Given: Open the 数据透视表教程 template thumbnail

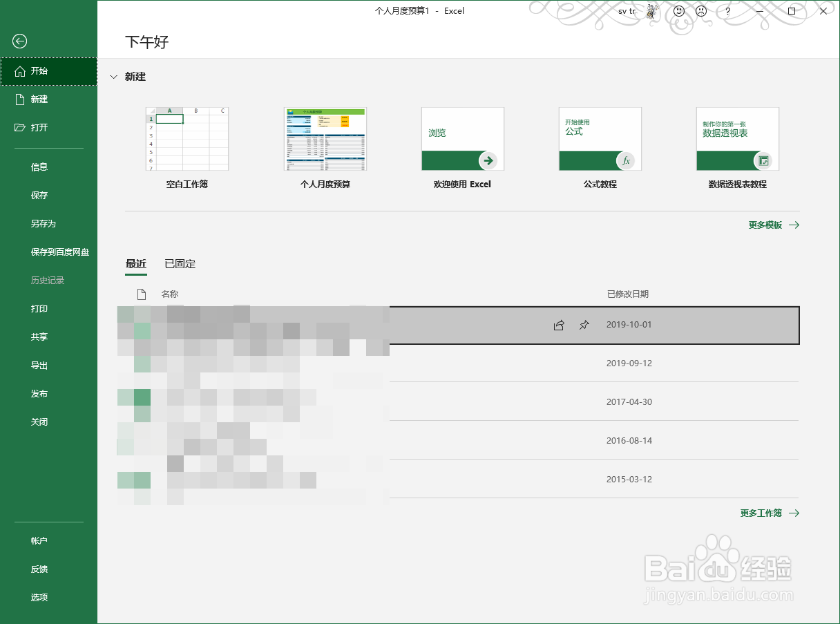Looking at the screenshot, I should coord(737,139).
